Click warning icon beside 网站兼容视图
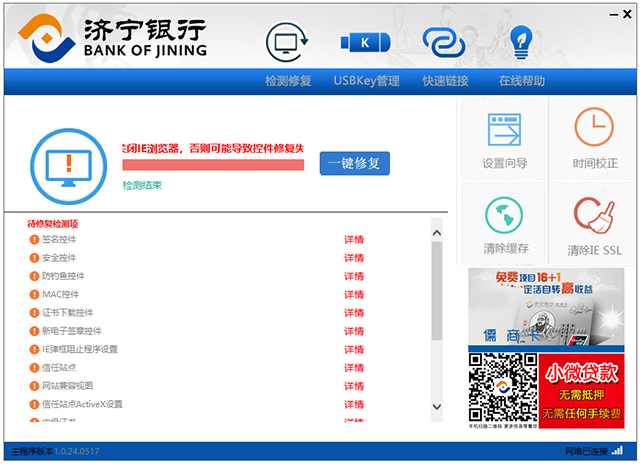Image resolution: width=640 pixels, height=465 pixels. pos(34,386)
